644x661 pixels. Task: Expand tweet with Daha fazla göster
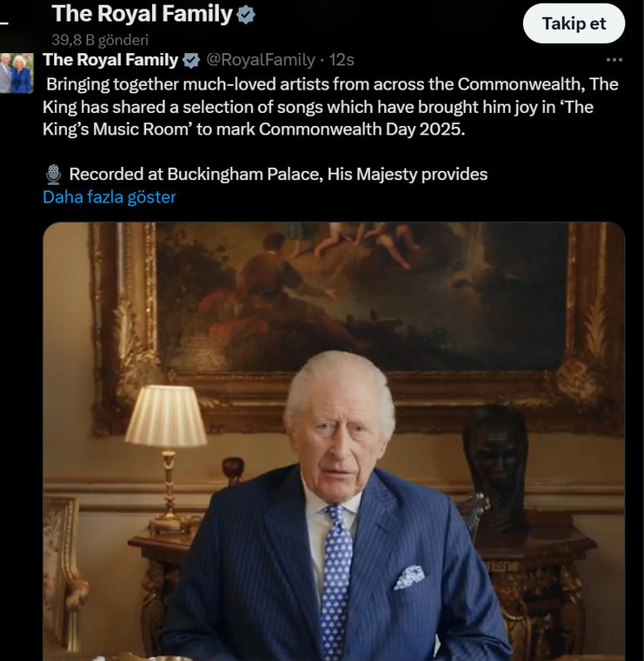coord(110,197)
